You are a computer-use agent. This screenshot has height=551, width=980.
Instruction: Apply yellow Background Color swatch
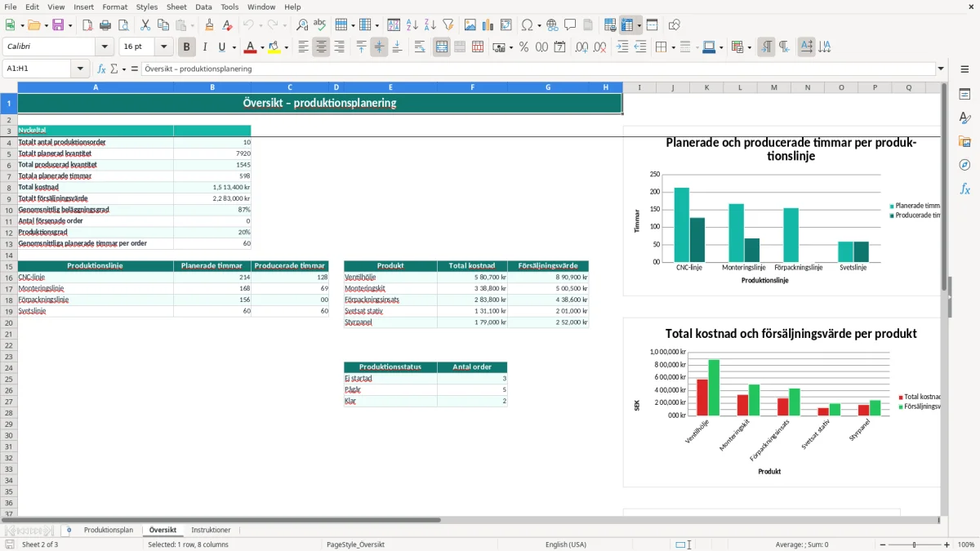274,47
